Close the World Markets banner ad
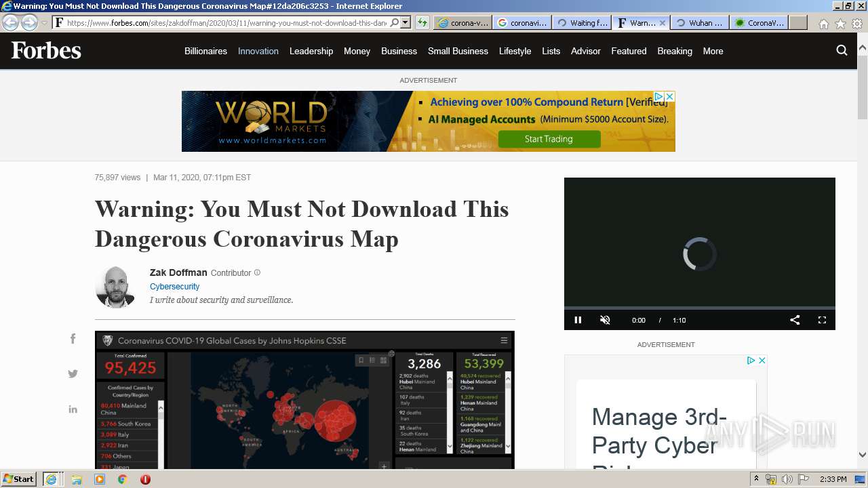 670,96
